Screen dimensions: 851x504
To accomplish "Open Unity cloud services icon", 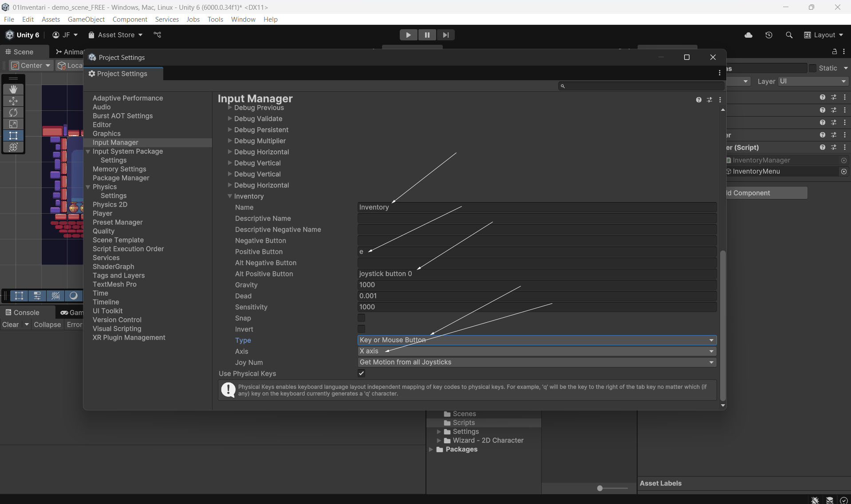I will click(x=748, y=35).
